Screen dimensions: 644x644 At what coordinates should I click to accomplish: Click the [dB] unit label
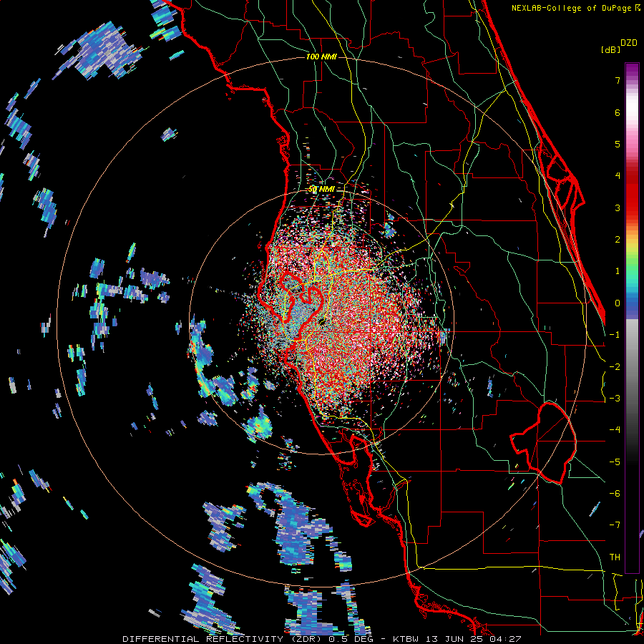point(610,49)
